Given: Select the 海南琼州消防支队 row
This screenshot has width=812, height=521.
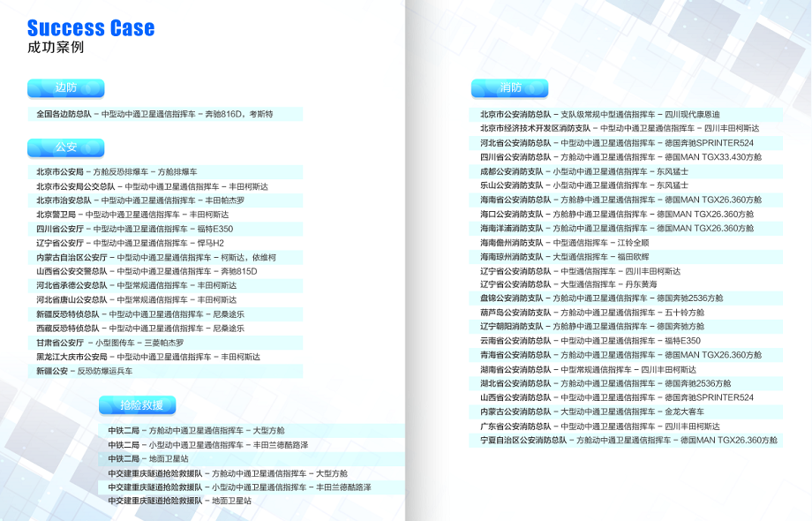Looking at the screenshot, I should [x=626, y=257].
